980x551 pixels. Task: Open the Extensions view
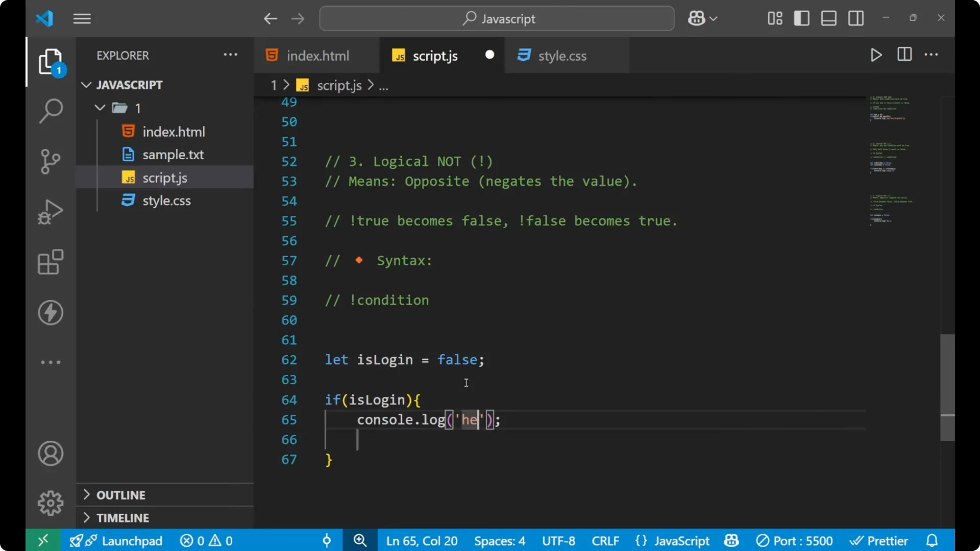[51, 262]
